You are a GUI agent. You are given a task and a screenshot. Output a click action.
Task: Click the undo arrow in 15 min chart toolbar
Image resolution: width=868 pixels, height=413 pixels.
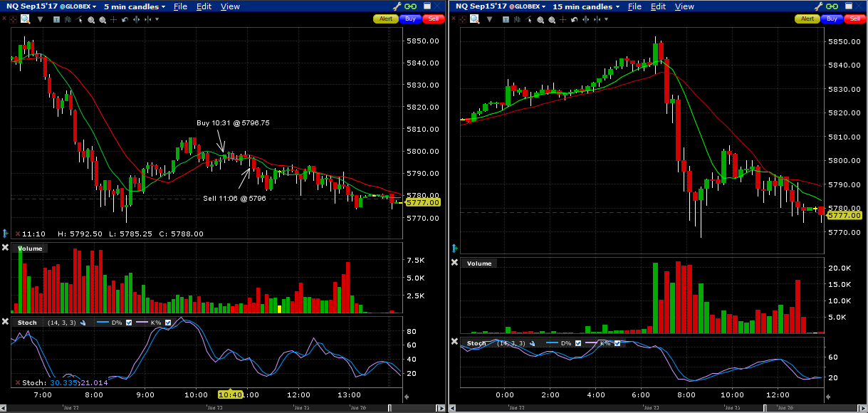(574, 20)
